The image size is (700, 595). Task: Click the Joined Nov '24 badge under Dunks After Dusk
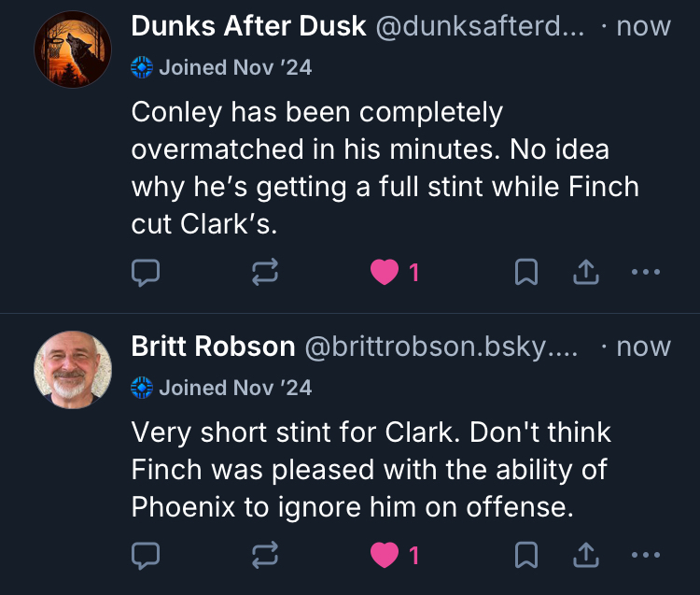(222, 67)
